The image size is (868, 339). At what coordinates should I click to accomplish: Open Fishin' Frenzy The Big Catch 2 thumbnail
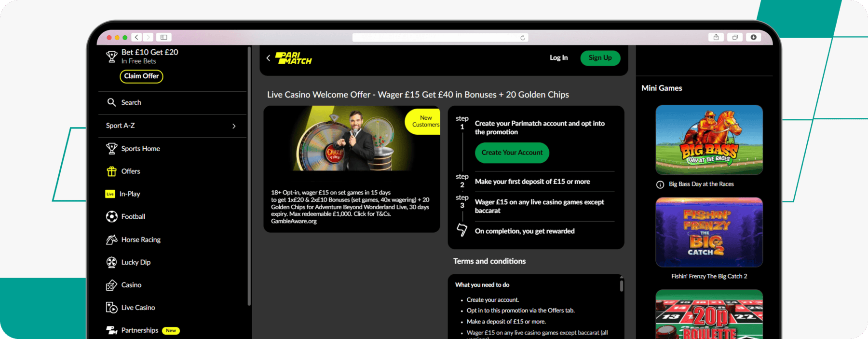point(709,232)
